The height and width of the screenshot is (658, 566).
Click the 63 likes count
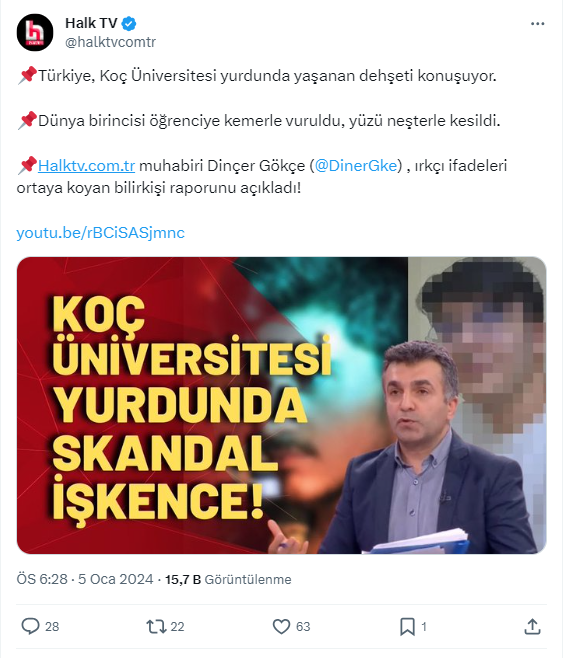click(303, 627)
